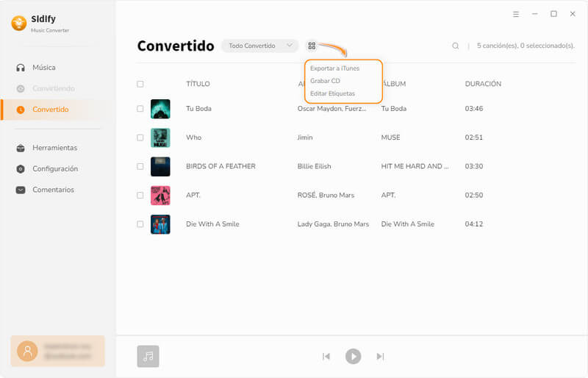The height and width of the screenshot is (378, 588).
Task: Skip to previous track
Action: 326,356
